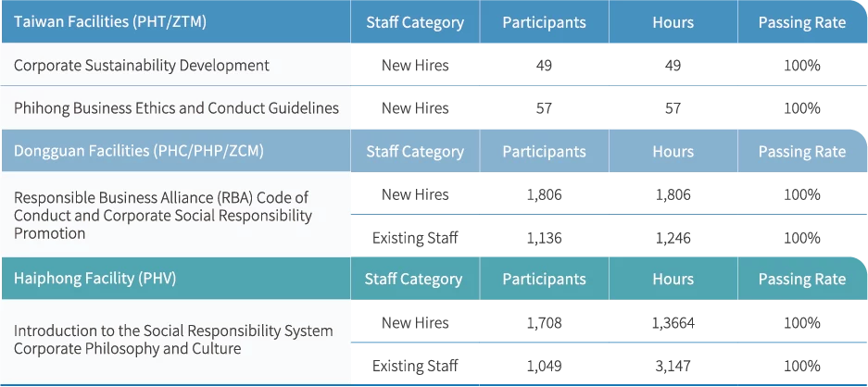Select Participants header in Dongguan Facilities row
The width and height of the screenshot is (868, 387).
544,152
